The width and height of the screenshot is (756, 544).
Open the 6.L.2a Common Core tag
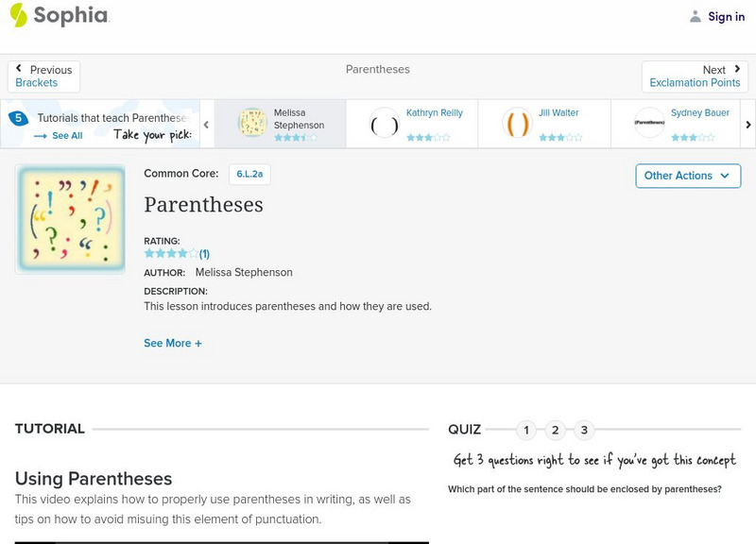(249, 175)
